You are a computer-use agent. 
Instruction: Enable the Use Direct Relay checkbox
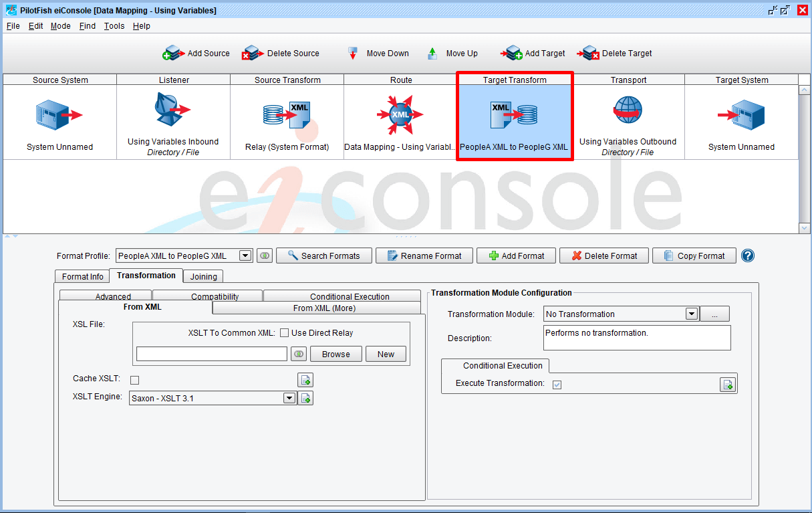tap(284, 333)
